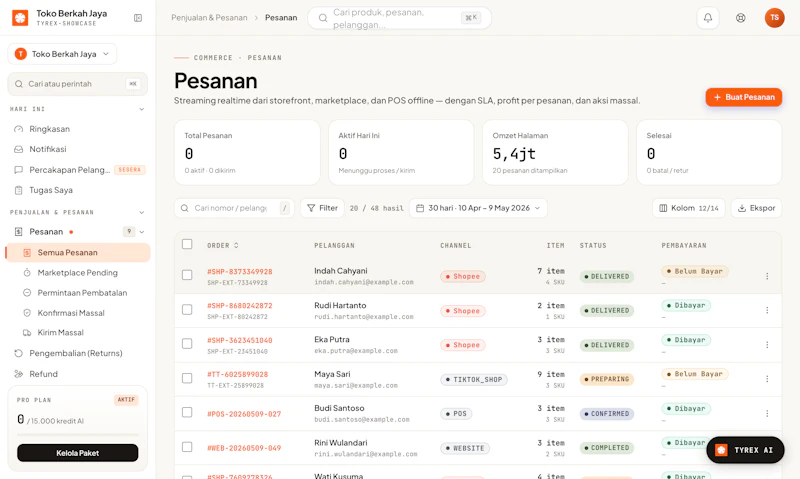This screenshot has width=800, height=479.
Task: Focus the Cari atau perintah sidebar search
Action: (x=78, y=84)
